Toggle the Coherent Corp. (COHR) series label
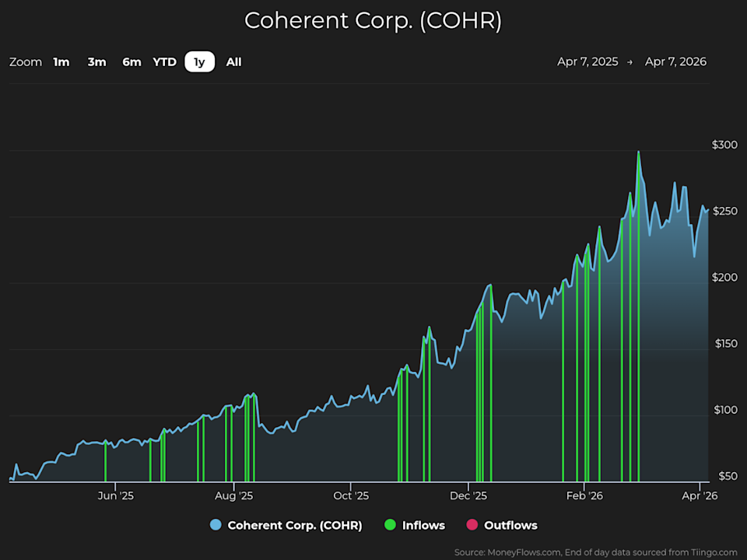747x560 pixels. click(x=294, y=525)
